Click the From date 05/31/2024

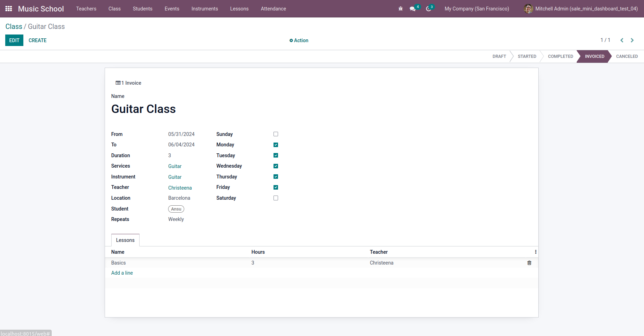[x=181, y=134]
